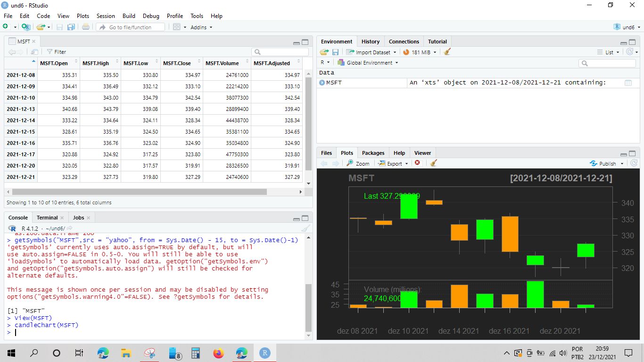The height and width of the screenshot is (362, 644).
Task: Open the List view dropdown
Action: coord(608,52)
